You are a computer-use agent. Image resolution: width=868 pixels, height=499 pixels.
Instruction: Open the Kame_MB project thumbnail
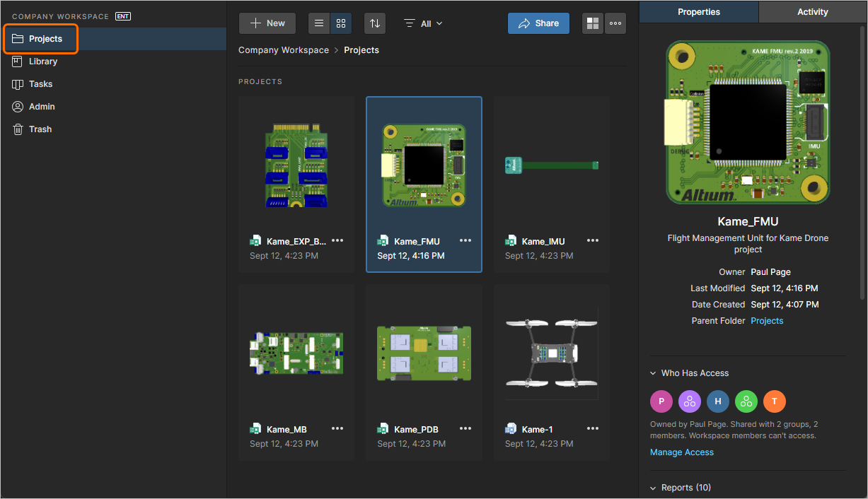[296, 353]
